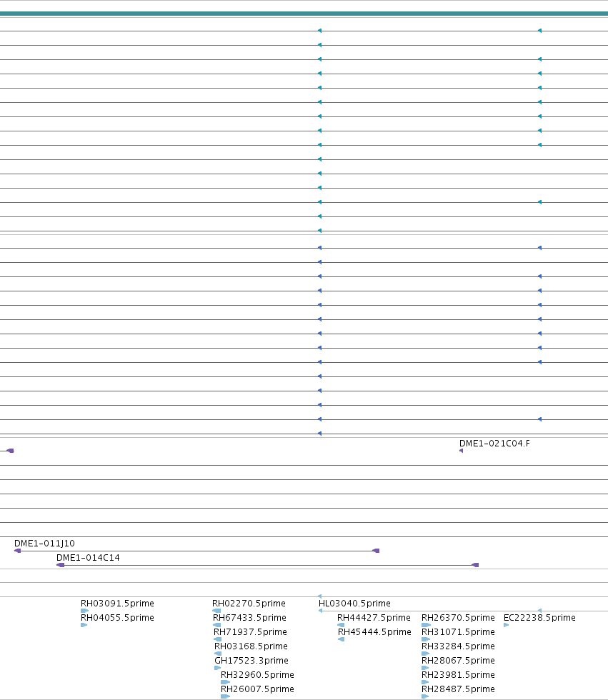Click the RH02270.5prime label

[x=249, y=603]
